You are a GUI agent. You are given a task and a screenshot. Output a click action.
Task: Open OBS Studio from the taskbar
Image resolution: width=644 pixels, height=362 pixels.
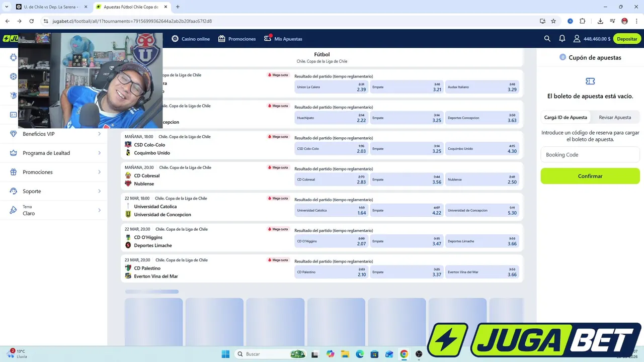[x=419, y=354]
